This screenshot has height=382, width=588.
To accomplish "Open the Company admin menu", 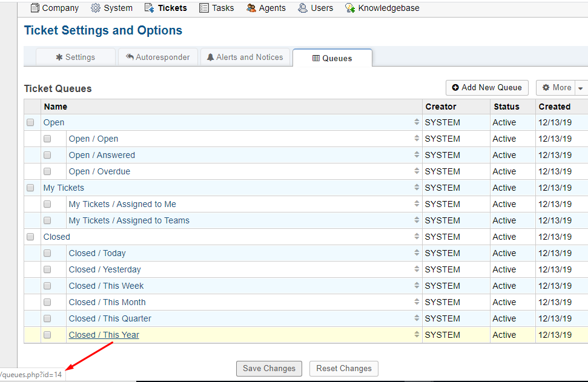I will click(55, 8).
